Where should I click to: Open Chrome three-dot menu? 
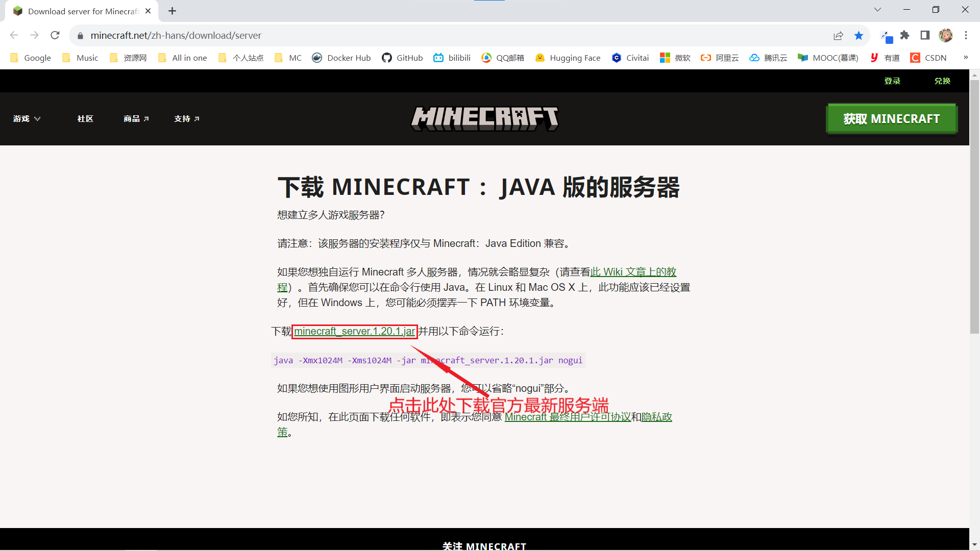pos(966,35)
